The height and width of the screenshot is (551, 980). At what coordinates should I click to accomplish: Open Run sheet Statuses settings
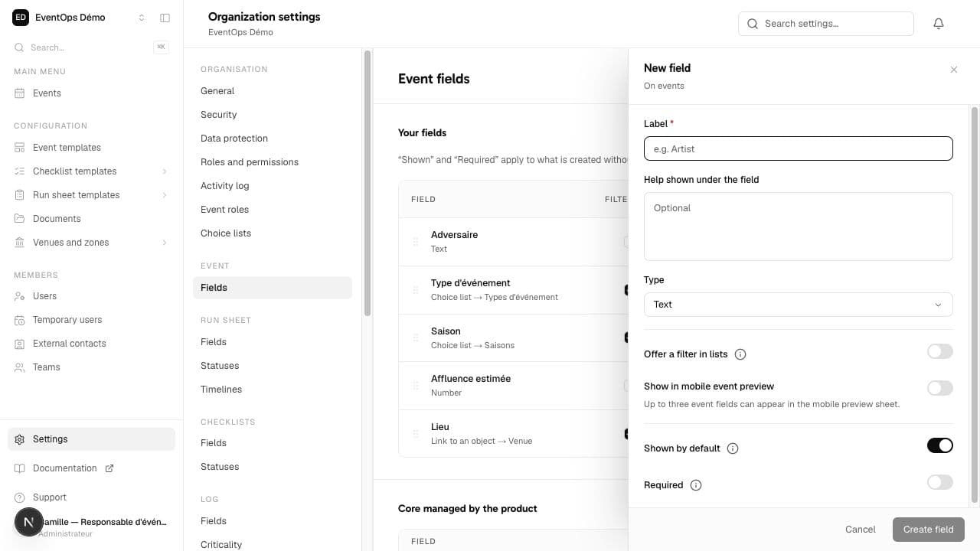point(273,366)
